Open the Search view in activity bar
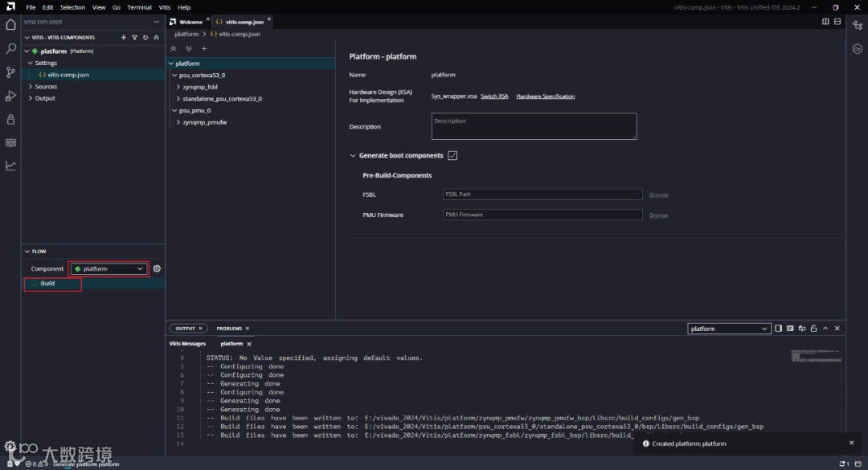 pos(10,49)
